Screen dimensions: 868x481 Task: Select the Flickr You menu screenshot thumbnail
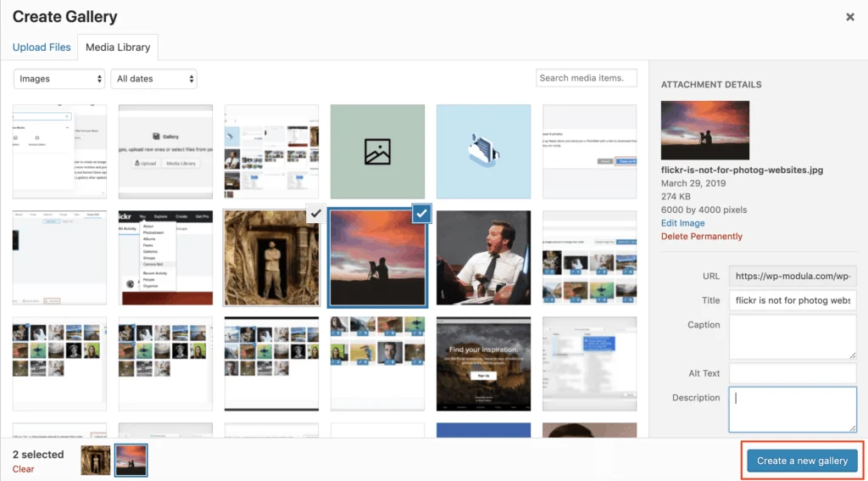(x=165, y=258)
